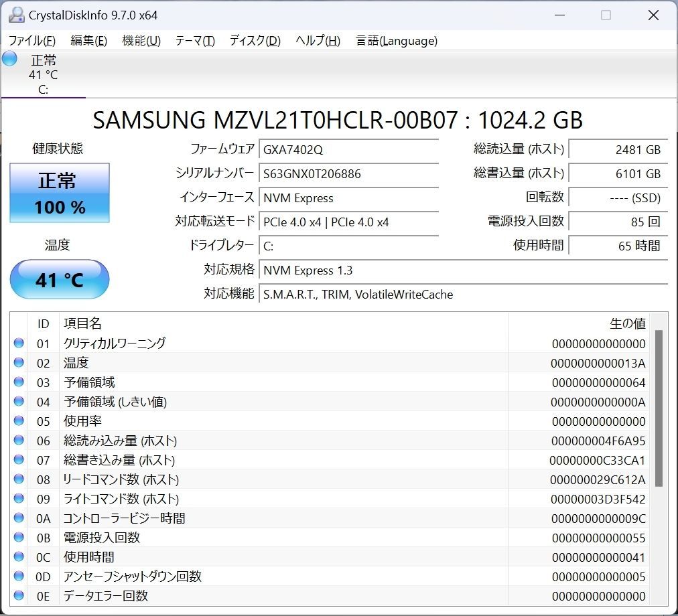Click the blue status orb for drive C:
Screen dimensions: 678x616
(x=9, y=59)
